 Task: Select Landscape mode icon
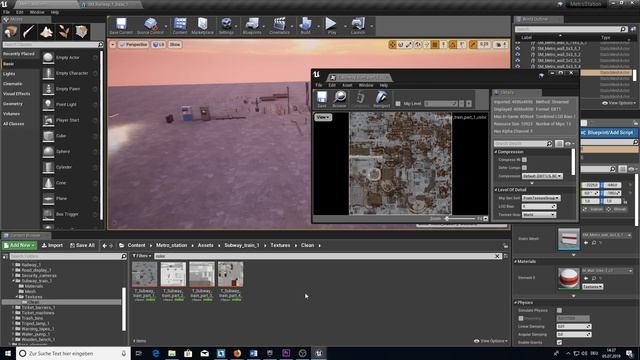(46, 32)
